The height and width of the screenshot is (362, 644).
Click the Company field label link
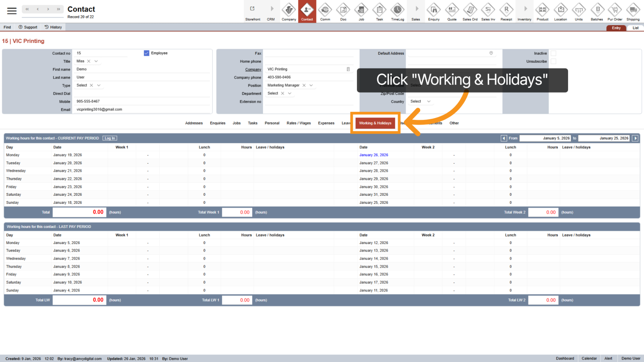[x=253, y=69]
